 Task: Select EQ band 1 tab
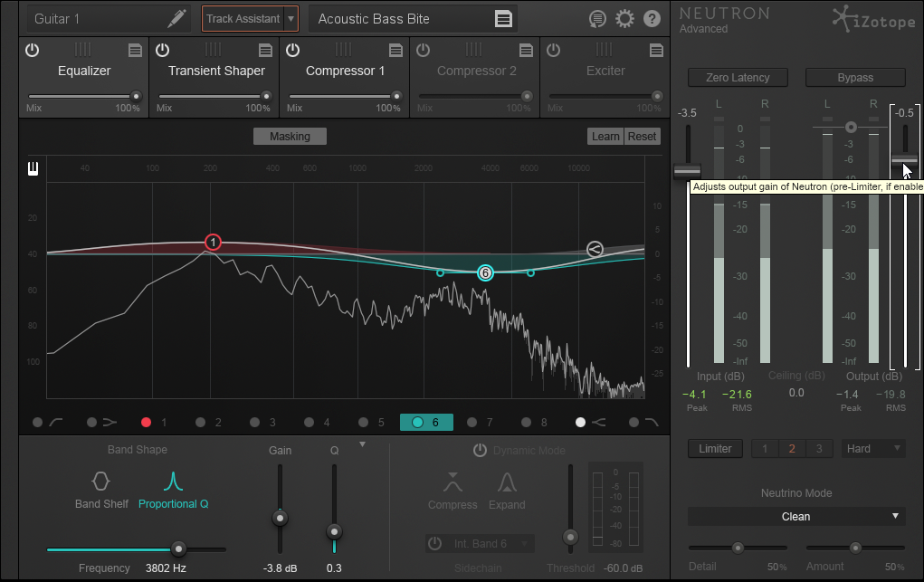click(x=155, y=422)
